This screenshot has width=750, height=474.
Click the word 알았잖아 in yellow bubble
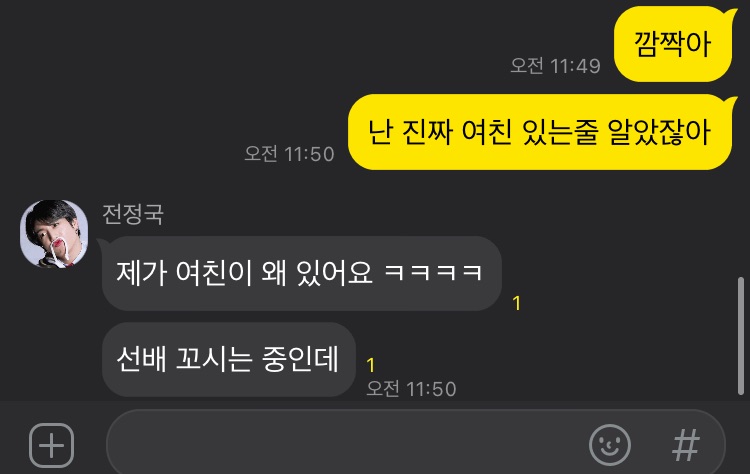click(659, 132)
